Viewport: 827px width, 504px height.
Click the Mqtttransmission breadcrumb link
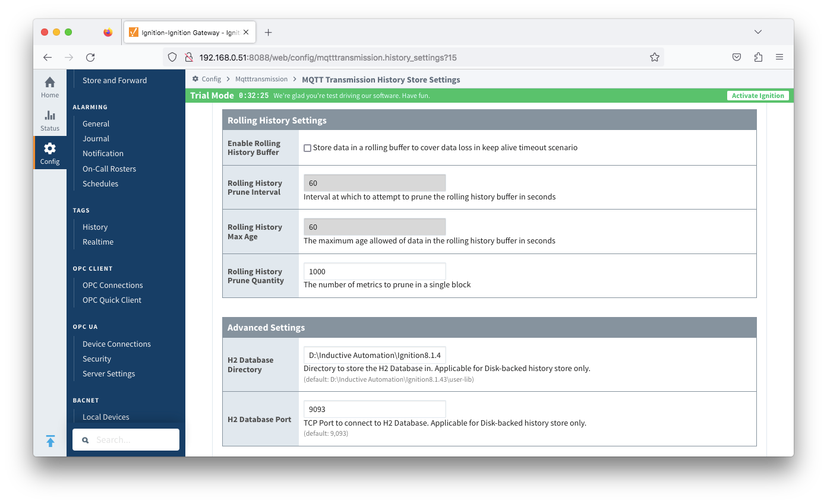click(261, 79)
